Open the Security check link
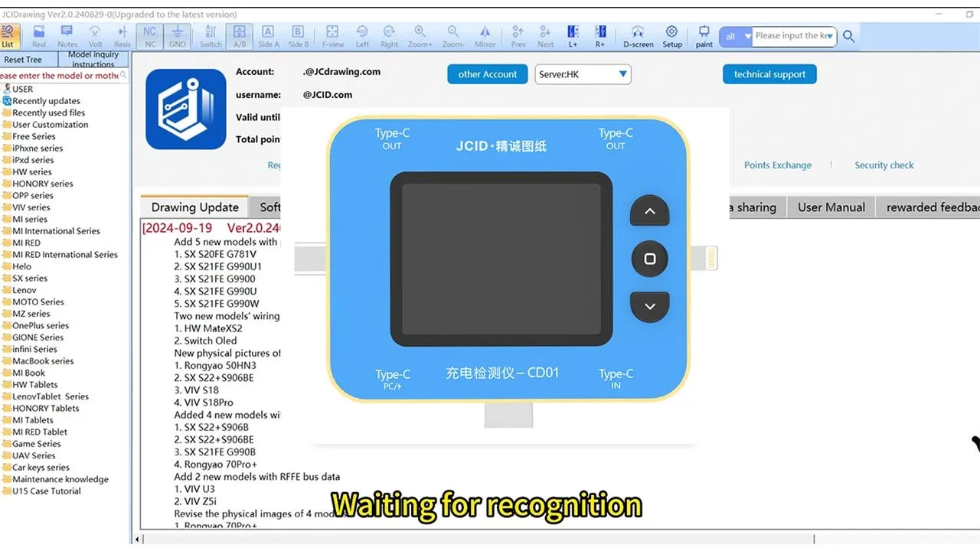Screen dimensions: 980x551 (884, 165)
